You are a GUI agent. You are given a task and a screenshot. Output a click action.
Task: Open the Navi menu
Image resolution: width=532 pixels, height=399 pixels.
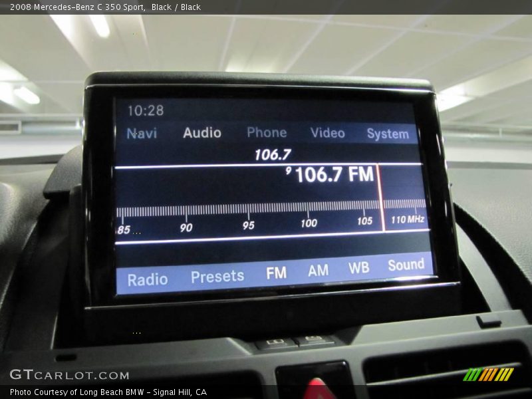142,134
